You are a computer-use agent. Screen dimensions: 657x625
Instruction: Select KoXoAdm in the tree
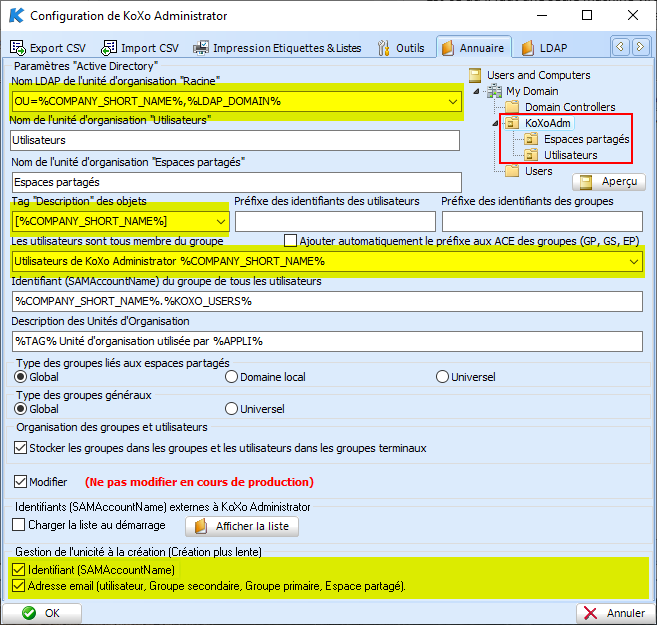click(548, 123)
